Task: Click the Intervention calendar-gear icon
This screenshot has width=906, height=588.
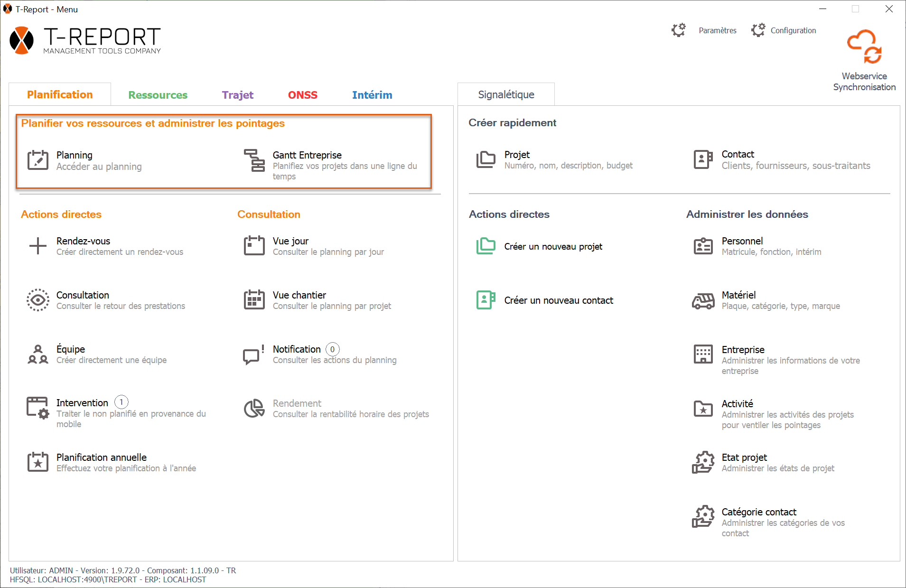Action: pyautogui.click(x=38, y=408)
